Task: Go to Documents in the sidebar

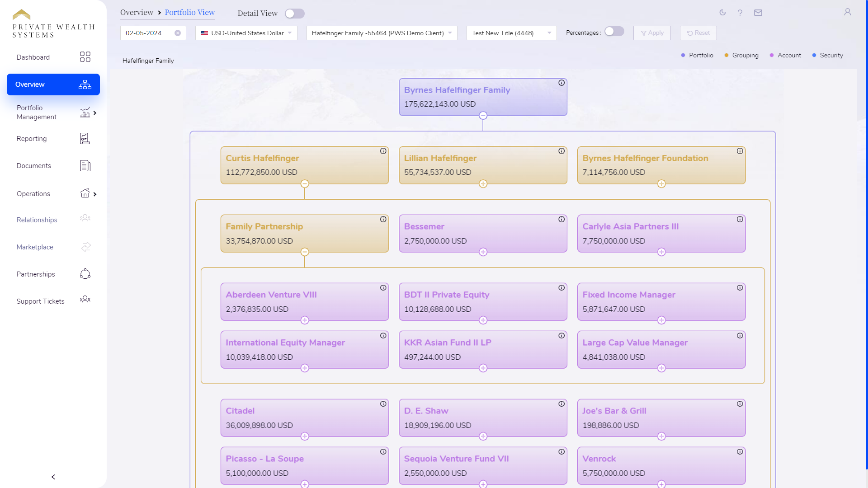Action: point(34,166)
